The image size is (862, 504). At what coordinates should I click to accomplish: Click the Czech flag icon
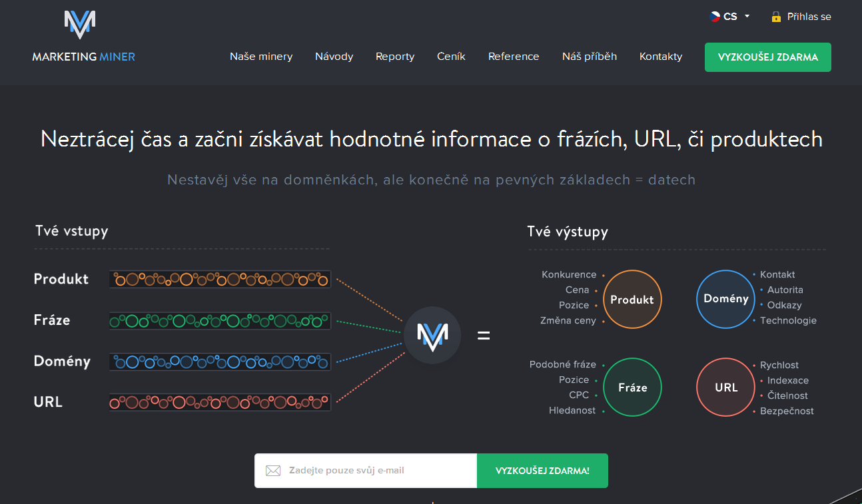(x=715, y=17)
